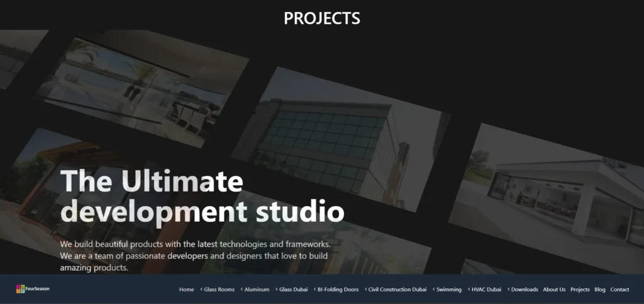Expand the Glass Rooms submenu chevron
Viewport: 644px width, 304px height.
pos(201,289)
